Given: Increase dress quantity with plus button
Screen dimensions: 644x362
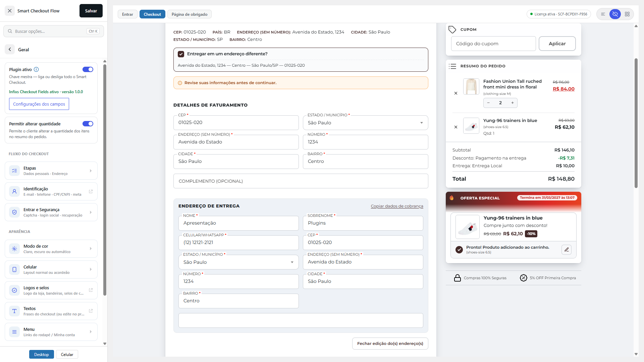Looking at the screenshot, I should click(513, 103).
